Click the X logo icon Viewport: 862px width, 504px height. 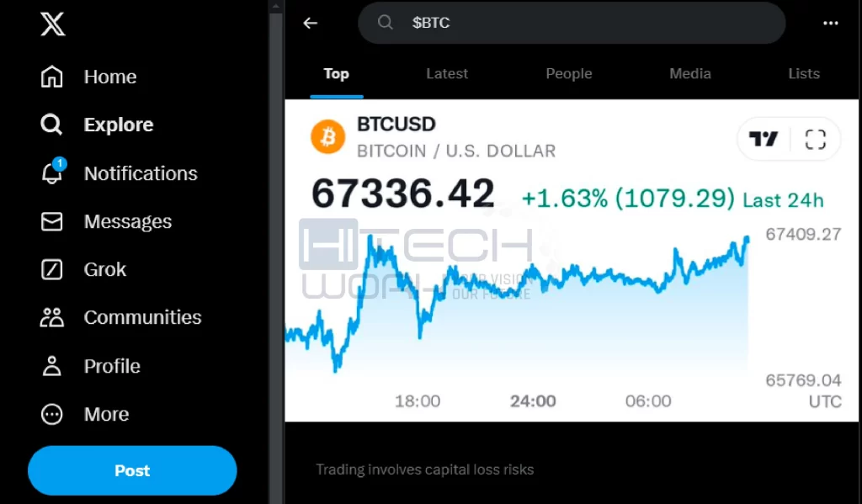tap(53, 24)
